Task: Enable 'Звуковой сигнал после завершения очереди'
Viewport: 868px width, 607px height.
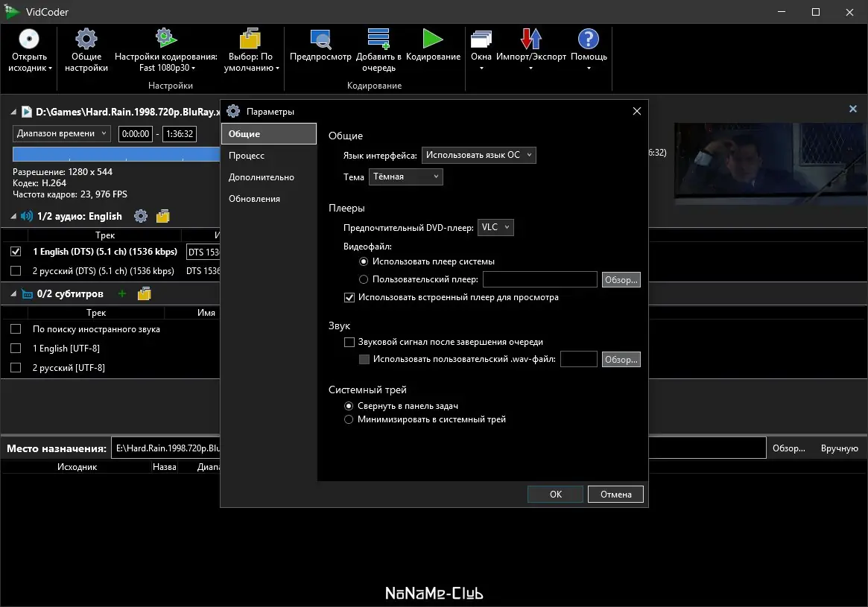Action: click(x=349, y=343)
